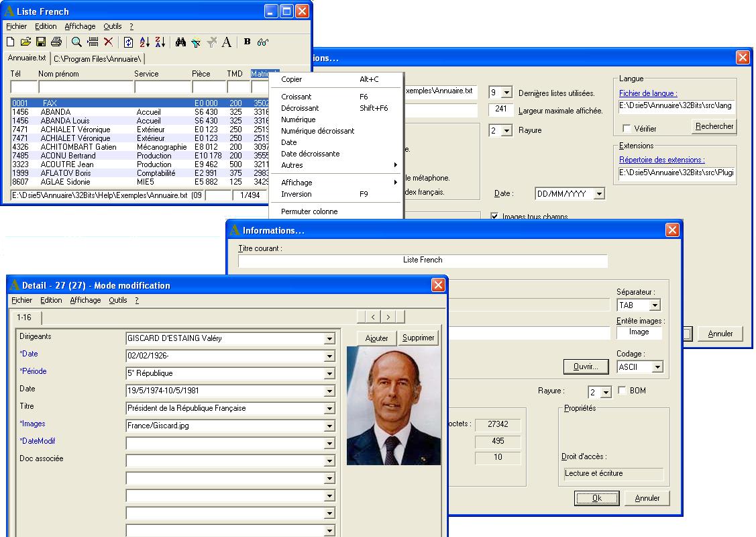This screenshot has height=537, width=756.
Task: Click the Titre courant field showing Liste French
Action: coord(423,260)
